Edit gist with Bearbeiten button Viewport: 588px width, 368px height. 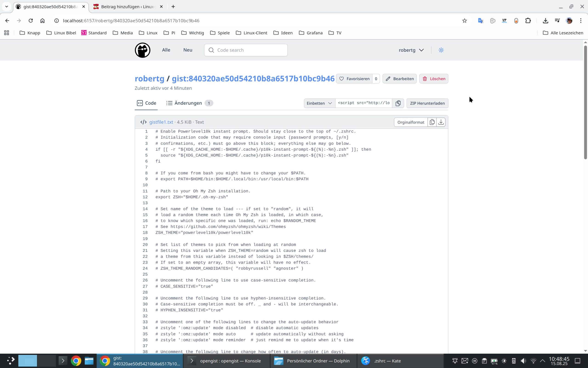click(x=400, y=79)
